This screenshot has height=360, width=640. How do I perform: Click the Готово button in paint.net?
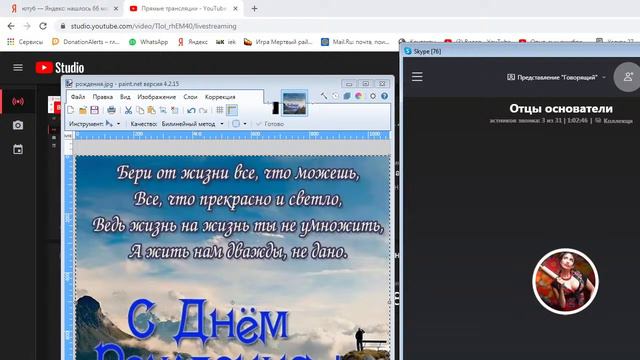click(270, 124)
